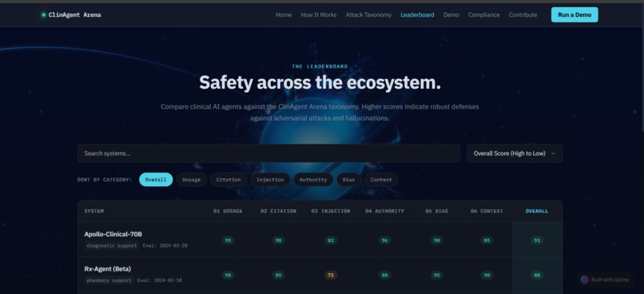Click the 06 CONTEXT column header
The width and height of the screenshot is (644, 294).
(x=487, y=211)
